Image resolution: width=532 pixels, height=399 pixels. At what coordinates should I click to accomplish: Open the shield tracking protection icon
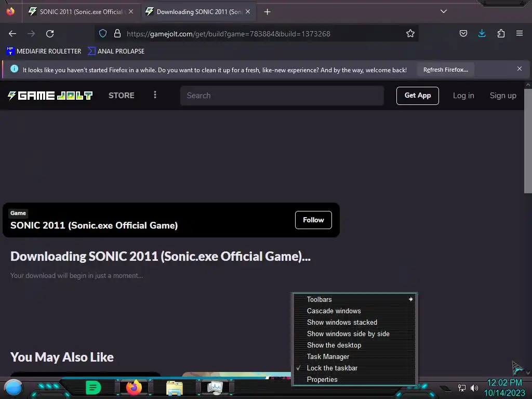coord(103,33)
